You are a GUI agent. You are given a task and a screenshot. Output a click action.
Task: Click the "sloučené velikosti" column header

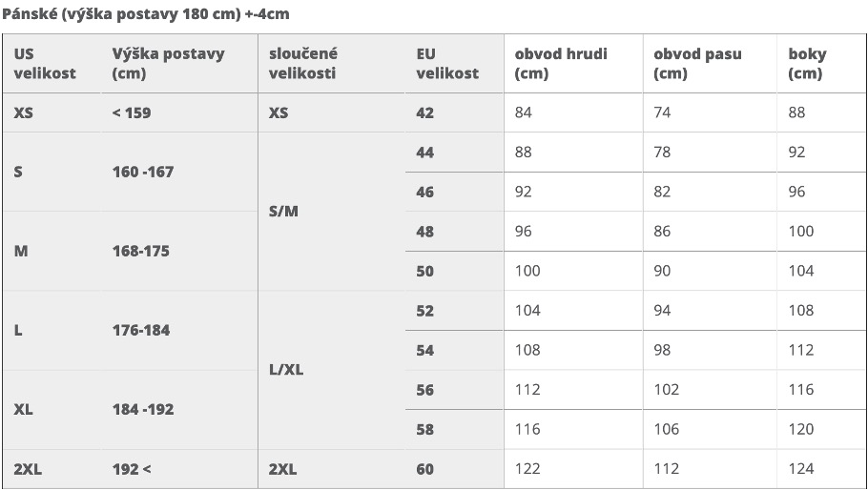[303, 63]
